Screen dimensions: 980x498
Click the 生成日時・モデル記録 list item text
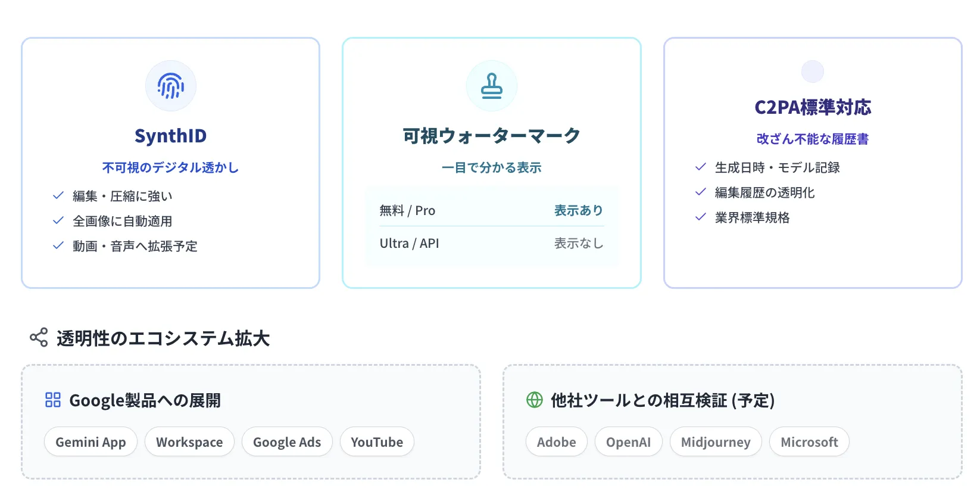778,167
